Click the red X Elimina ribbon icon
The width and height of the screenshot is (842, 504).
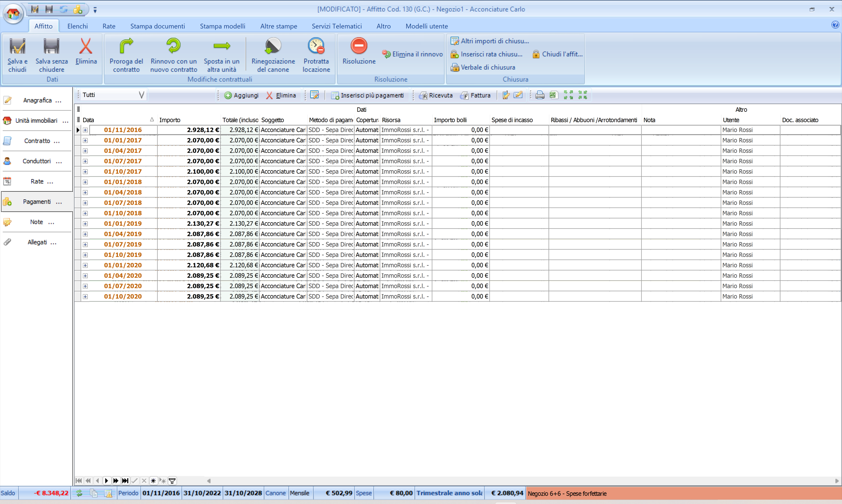click(x=86, y=47)
